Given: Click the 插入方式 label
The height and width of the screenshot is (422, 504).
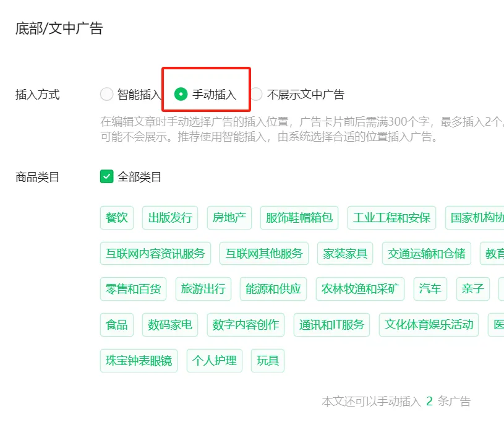Looking at the screenshot, I should (x=37, y=95).
